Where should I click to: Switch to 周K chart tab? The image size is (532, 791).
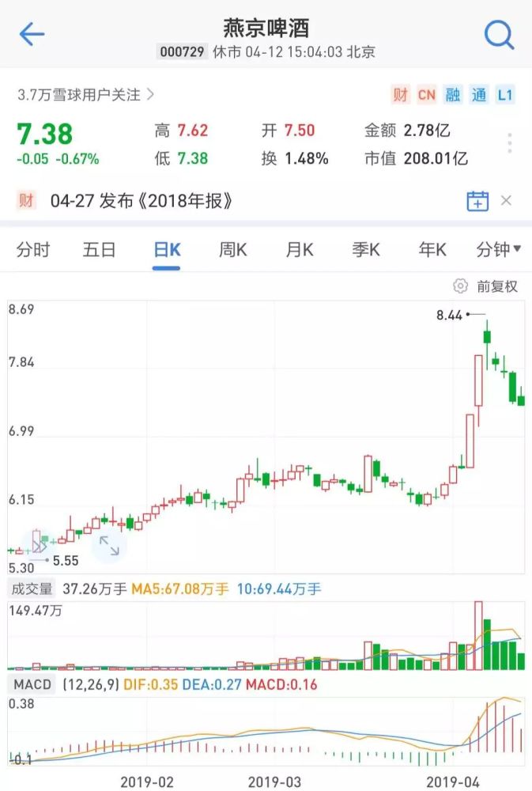[233, 250]
